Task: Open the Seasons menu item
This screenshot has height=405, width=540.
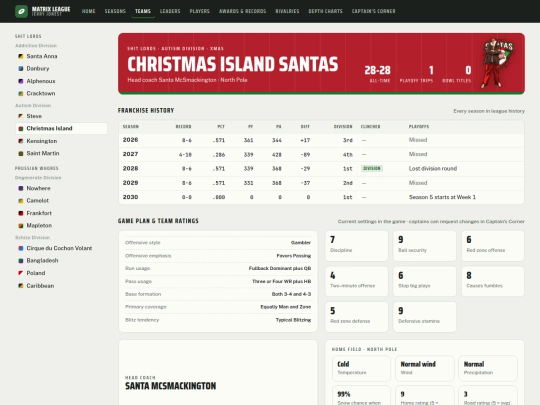Action: (115, 11)
